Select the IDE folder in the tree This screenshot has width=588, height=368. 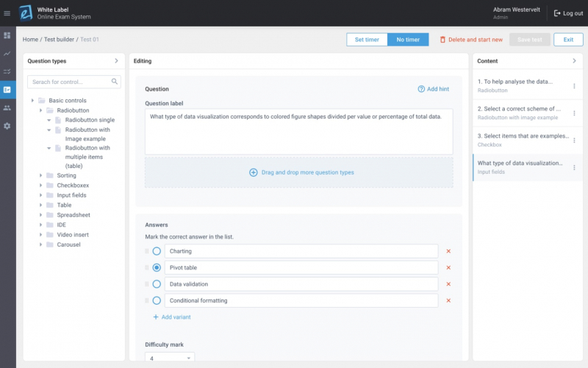click(x=61, y=224)
